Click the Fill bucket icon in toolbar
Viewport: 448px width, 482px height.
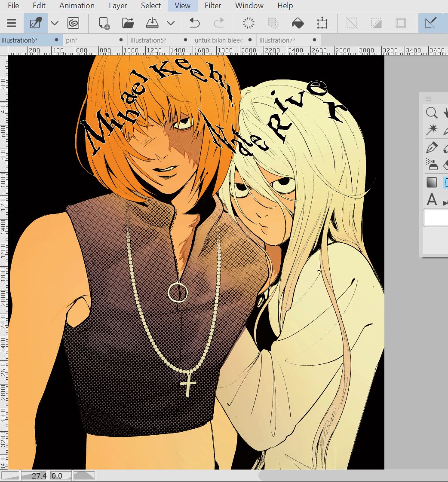click(x=298, y=23)
